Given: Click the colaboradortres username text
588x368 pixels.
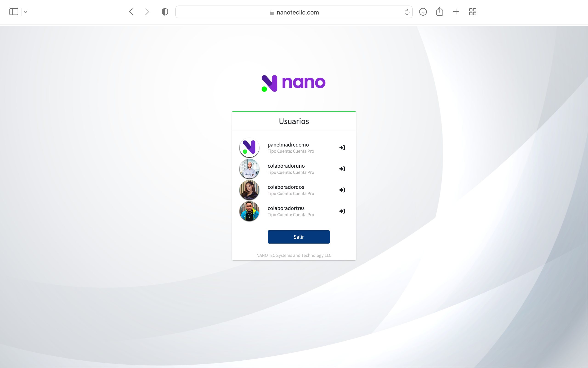Looking at the screenshot, I should [286, 208].
